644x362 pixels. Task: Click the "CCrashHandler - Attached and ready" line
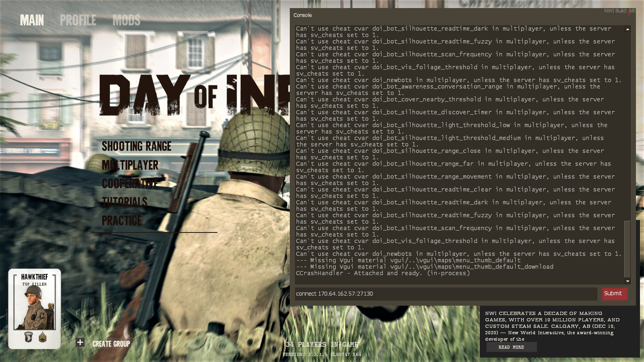[x=383, y=274]
